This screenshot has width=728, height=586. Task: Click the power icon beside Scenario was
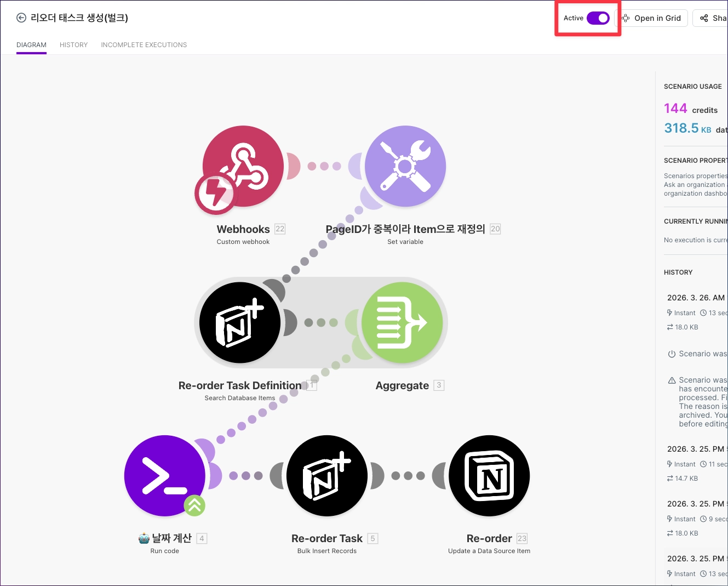(x=672, y=354)
